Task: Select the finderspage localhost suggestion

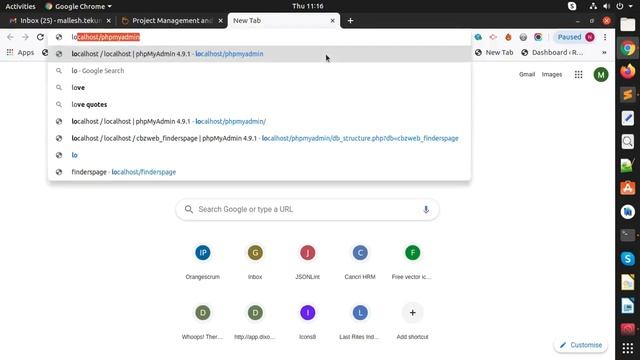Action: (x=259, y=172)
